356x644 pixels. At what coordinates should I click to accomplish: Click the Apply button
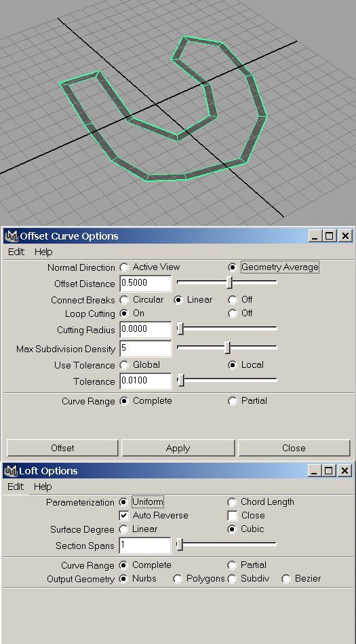pyautogui.click(x=178, y=448)
